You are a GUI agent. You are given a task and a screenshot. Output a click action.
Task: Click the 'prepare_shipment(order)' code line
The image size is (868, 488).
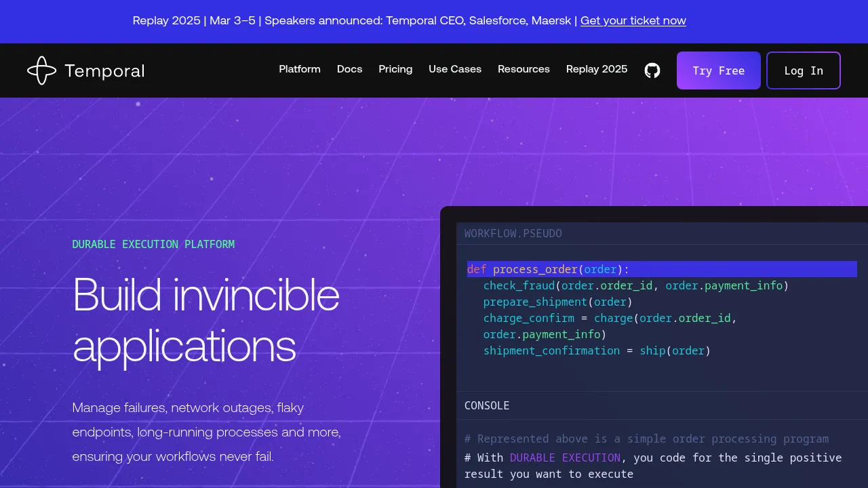point(557,302)
